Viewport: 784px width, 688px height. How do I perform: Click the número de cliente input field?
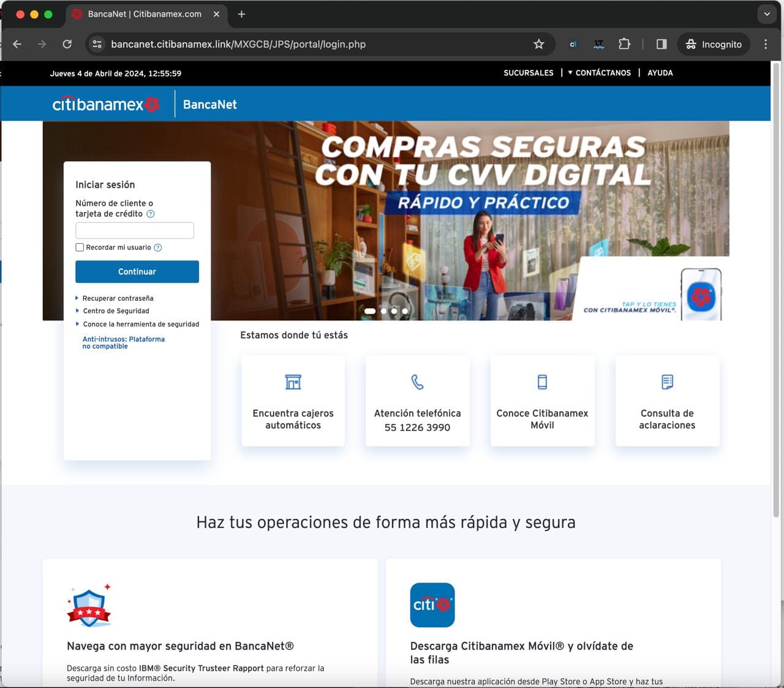point(135,230)
